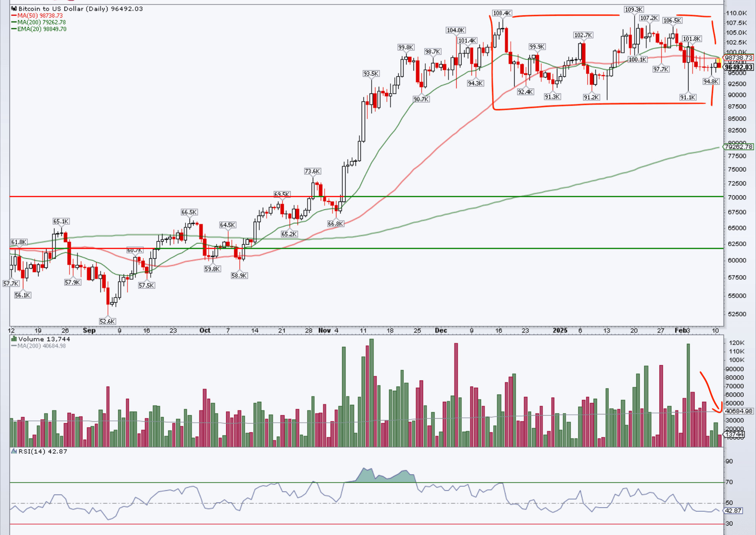Click the 59.8K low label
Viewport: 756px width, 535px height.
click(212, 269)
